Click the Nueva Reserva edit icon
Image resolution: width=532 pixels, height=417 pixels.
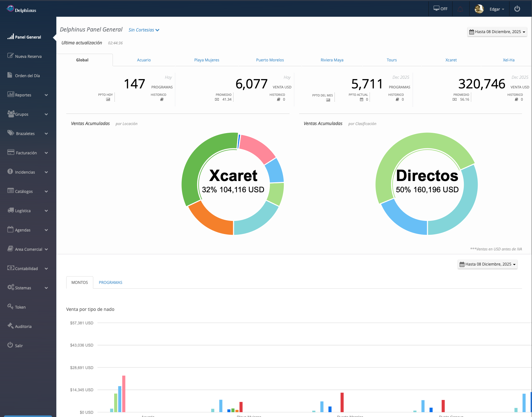tap(10, 56)
